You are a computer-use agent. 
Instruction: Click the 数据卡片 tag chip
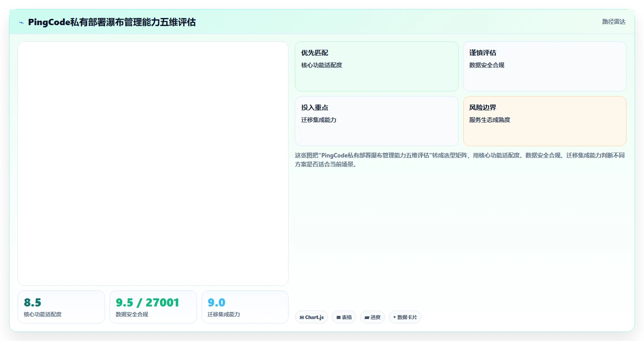tap(405, 317)
